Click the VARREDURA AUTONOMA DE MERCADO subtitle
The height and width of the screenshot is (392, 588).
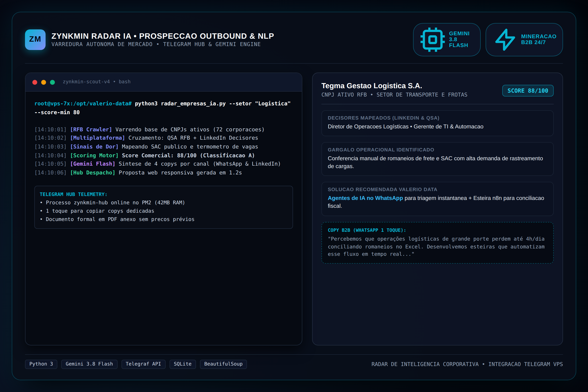(156, 44)
